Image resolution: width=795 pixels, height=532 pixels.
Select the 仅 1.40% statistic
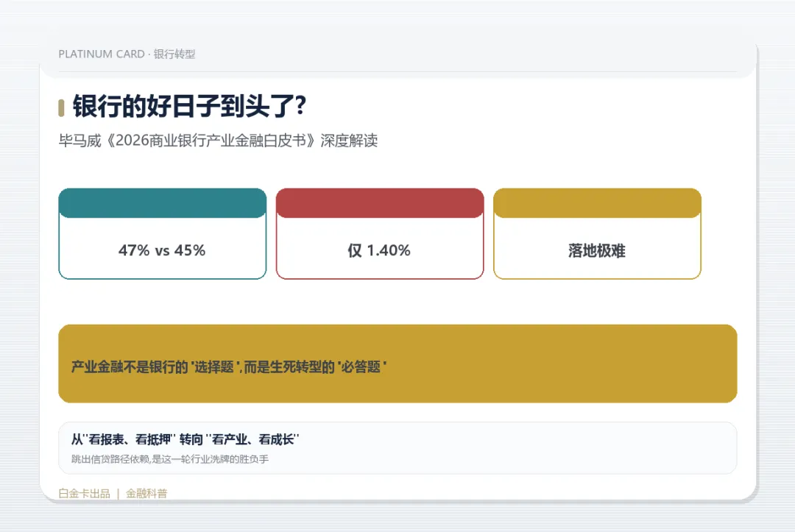(x=379, y=250)
